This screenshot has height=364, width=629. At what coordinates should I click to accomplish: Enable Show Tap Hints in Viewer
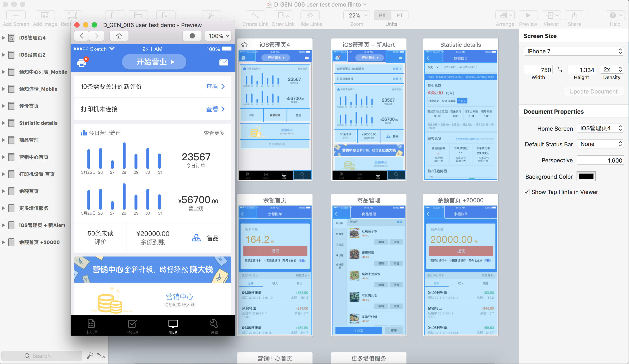527,192
